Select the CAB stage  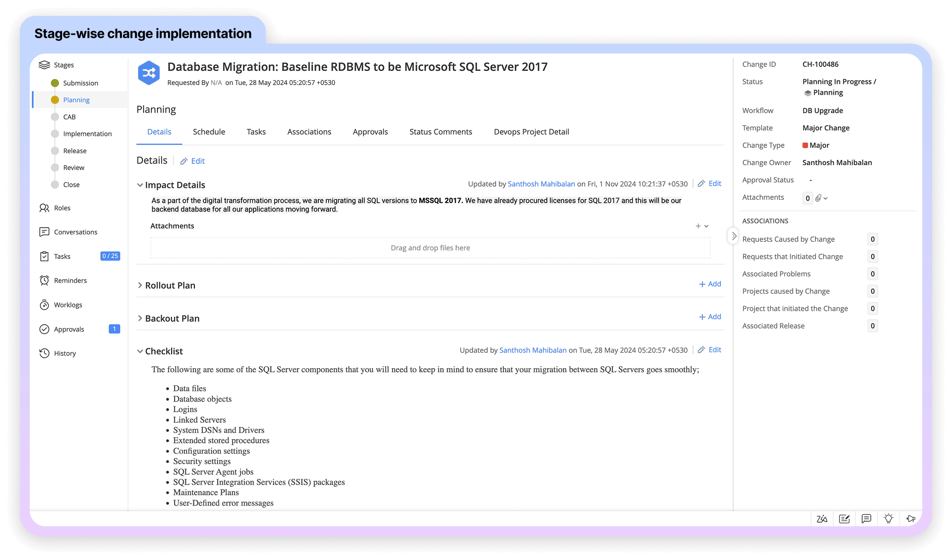(x=69, y=117)
